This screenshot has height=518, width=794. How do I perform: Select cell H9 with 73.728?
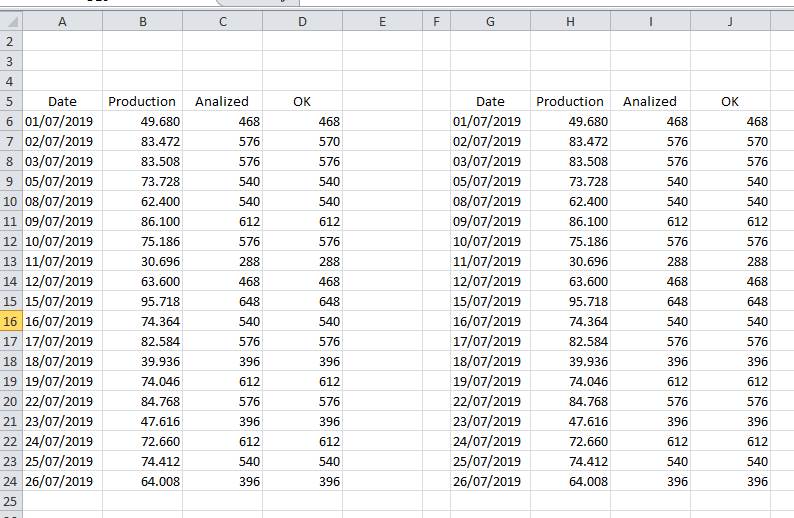pyautogui.click(x=570, y=181)
